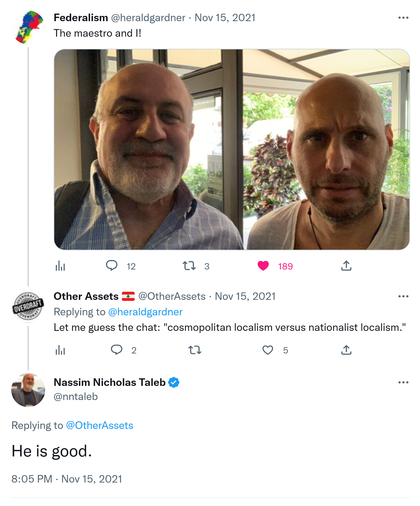This screenshot has width=420, height=506.
Task: Open the @OtherAssets mention link
Action: coord(99,426)
